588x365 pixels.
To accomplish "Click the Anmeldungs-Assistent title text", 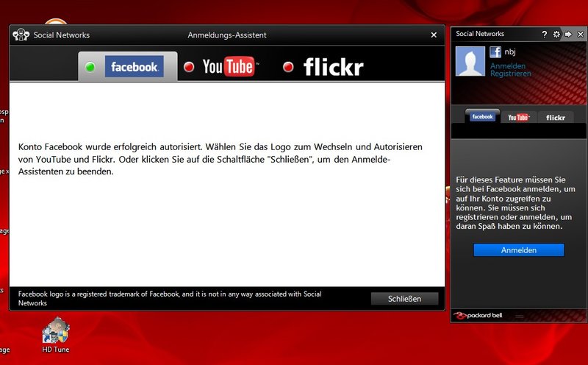I will pyautogui.click(x=227, y=35).
